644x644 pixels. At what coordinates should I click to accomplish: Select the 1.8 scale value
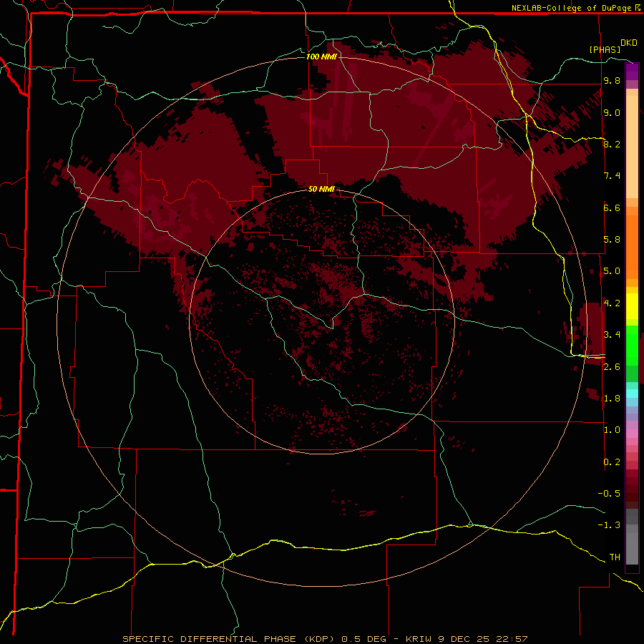click(612, 399)
